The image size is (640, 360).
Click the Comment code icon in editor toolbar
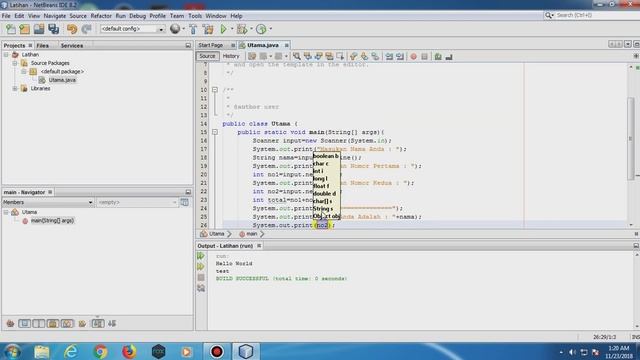[x=438, y=56]
